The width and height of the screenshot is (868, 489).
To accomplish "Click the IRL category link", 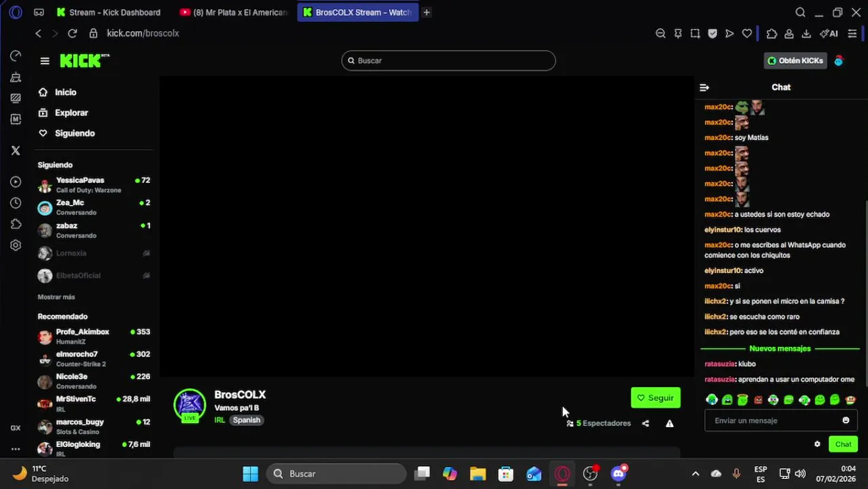I will [219, 420].
